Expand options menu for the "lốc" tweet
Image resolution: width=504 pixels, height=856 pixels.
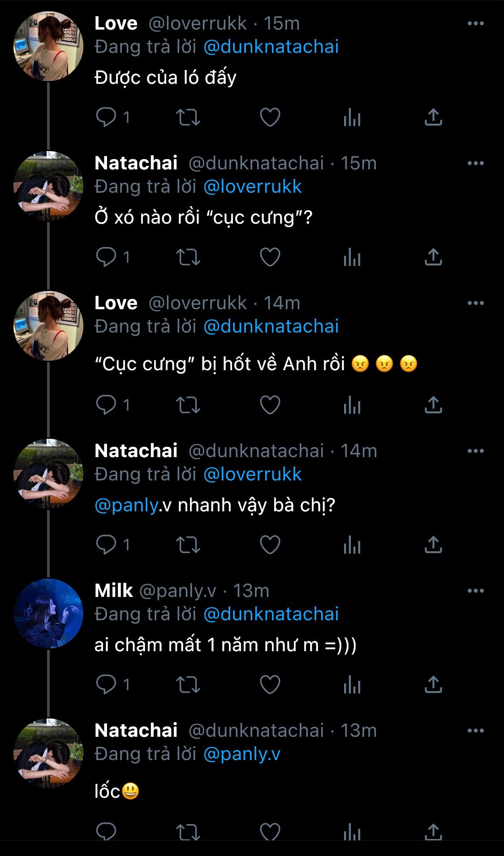pyautogui.click(x=475, y=731)
